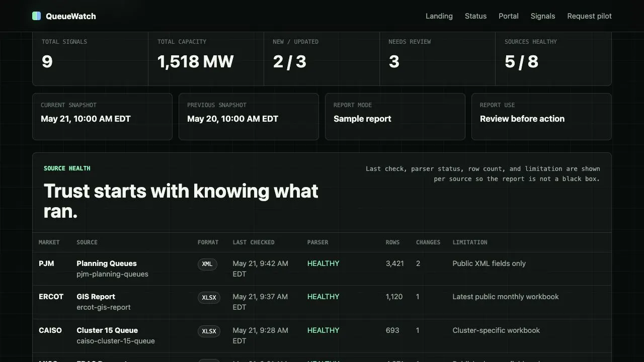Click the Public XML fields only limitation

pyautogui.click(x=489, y=263)
